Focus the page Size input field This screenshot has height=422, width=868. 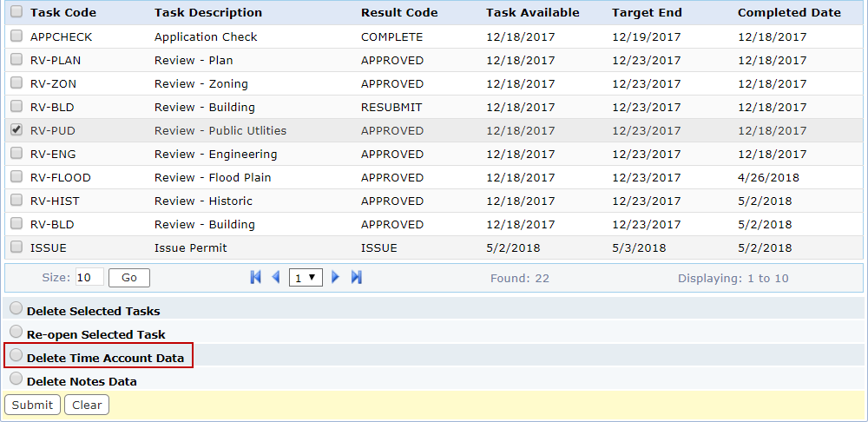(x=89, y=278)
